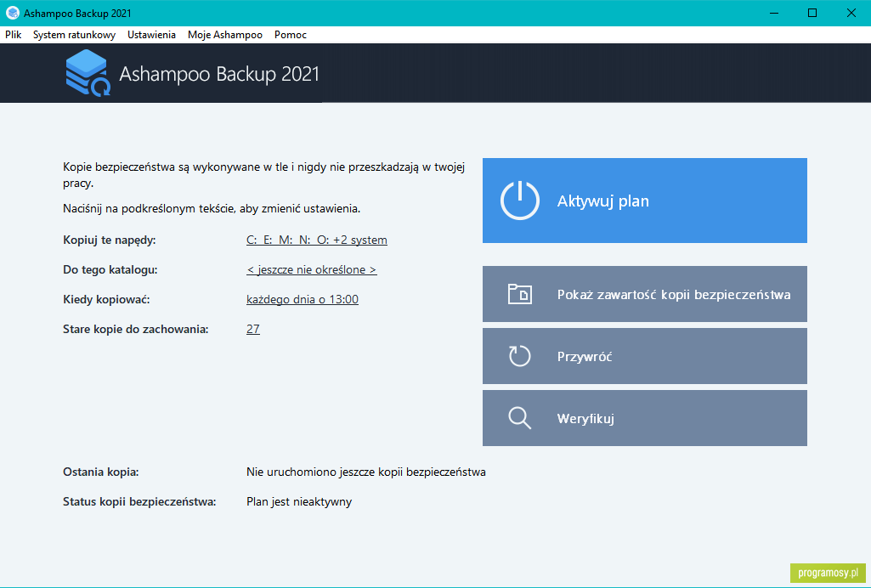Viewport: 871px width, 588px height.
Task: Open the Plik menu
Action: (x=14, y=35)
